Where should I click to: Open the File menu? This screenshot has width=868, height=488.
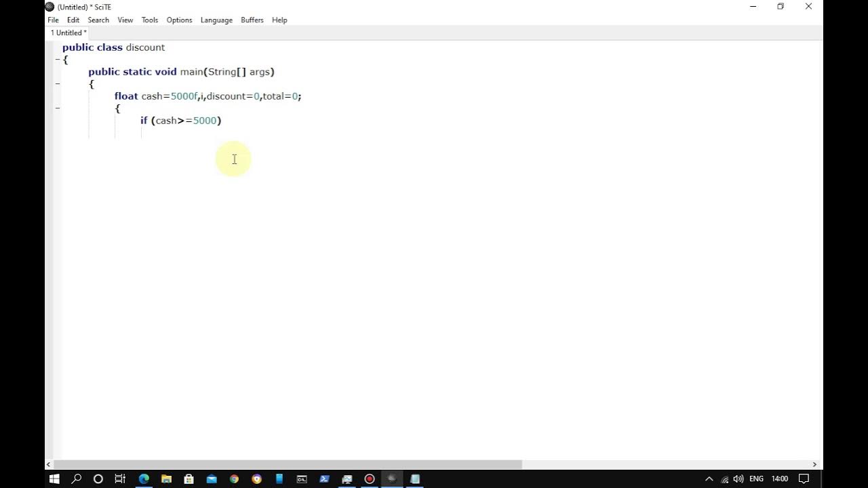53,20
